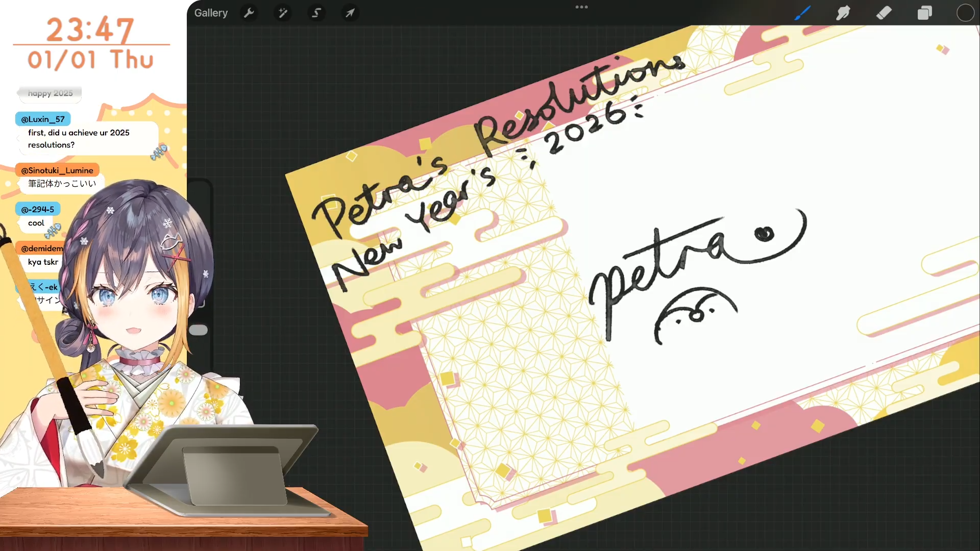Click the @Sinotuki_Lumine username tag
Viewport: 980px width, 551px height.
(x=57, y=170)
